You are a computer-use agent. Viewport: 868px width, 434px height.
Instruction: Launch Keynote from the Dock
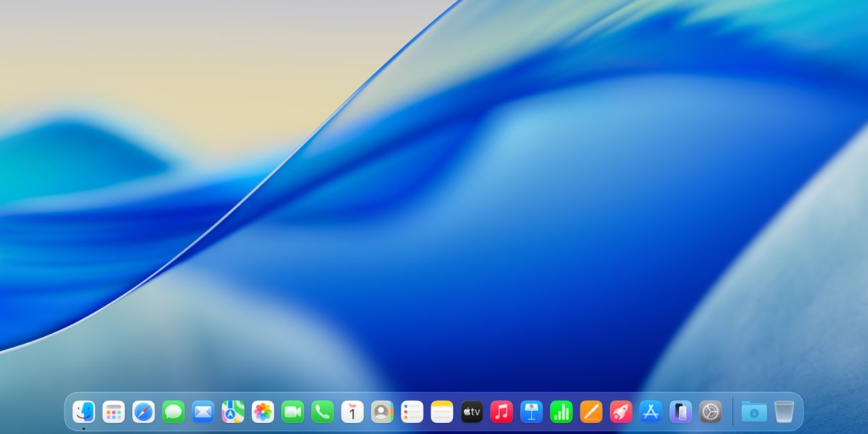tap(532, 412)
